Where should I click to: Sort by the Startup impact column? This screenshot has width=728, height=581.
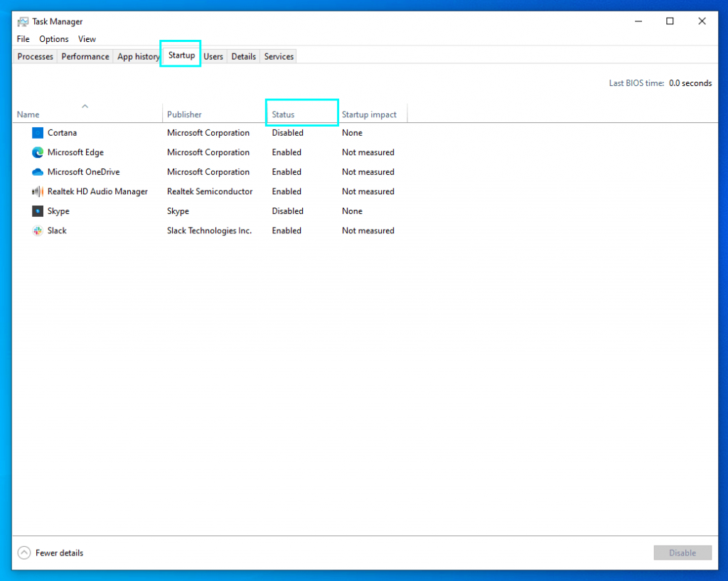coord(370,114)
